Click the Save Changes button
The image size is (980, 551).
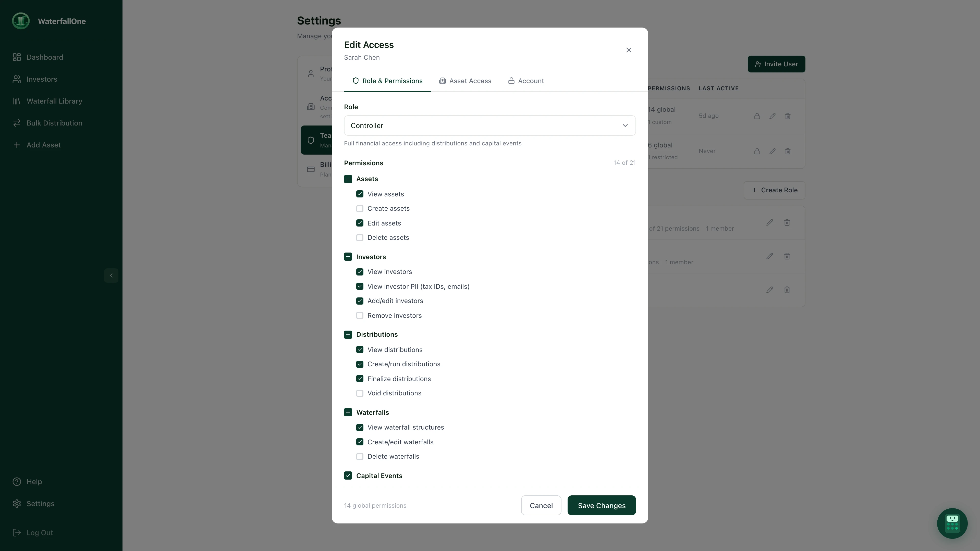pos(602,505)
